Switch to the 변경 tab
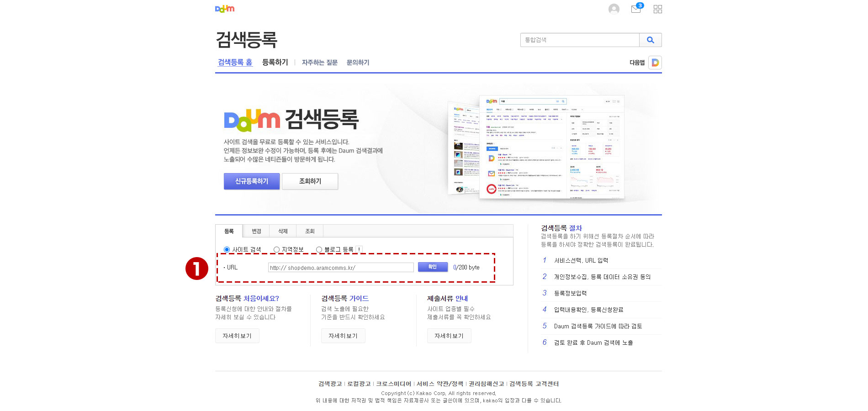Screen dimensions: 868x411 pos(256,231)
